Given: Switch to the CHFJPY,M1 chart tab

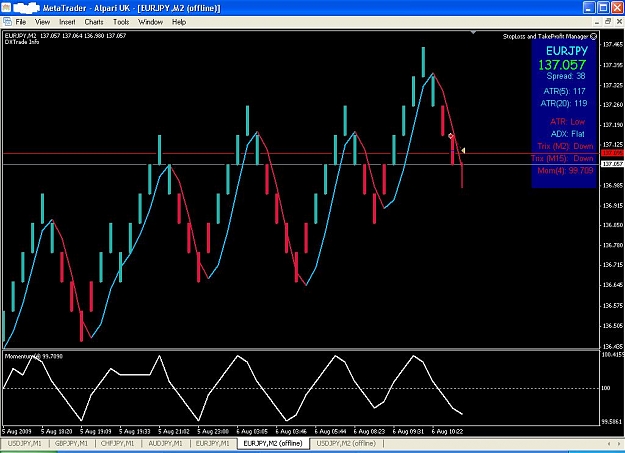Looking at the screenshot, I should coord(118,443).
